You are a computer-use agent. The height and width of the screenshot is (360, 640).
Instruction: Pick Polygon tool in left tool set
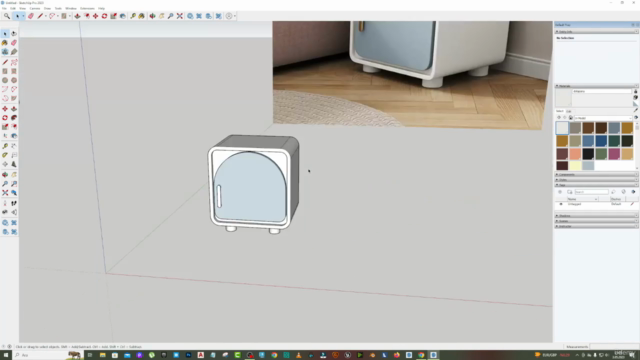coord(14,80)
